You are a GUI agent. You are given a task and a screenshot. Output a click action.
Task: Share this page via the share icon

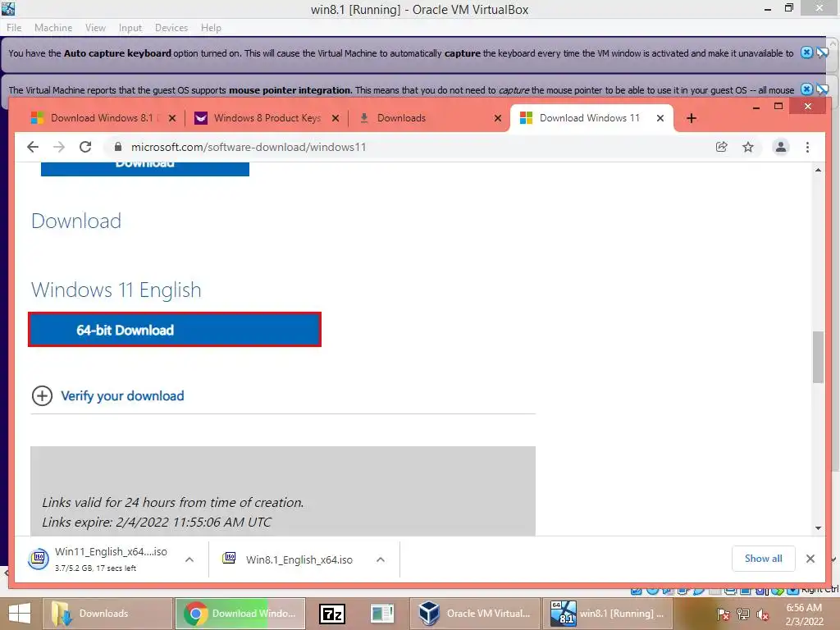pyautogui.click(x=722, y=147)
